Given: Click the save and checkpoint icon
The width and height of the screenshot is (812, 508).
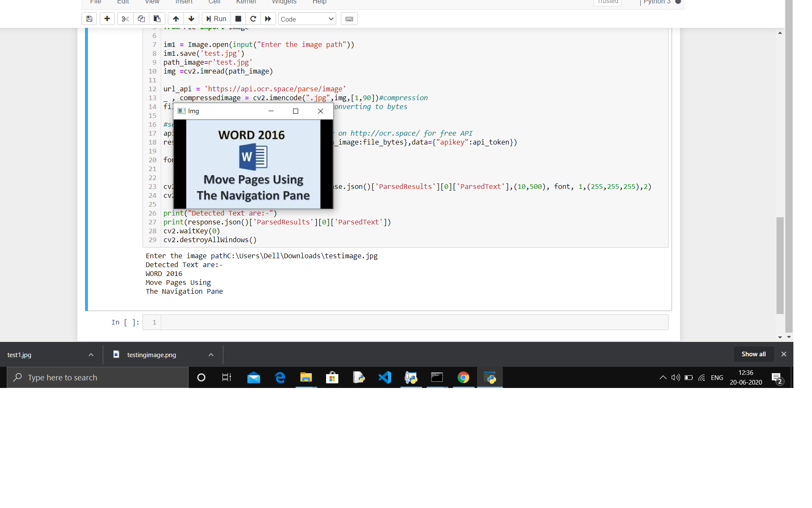Looking at the screenshot, I should point(89,19).
